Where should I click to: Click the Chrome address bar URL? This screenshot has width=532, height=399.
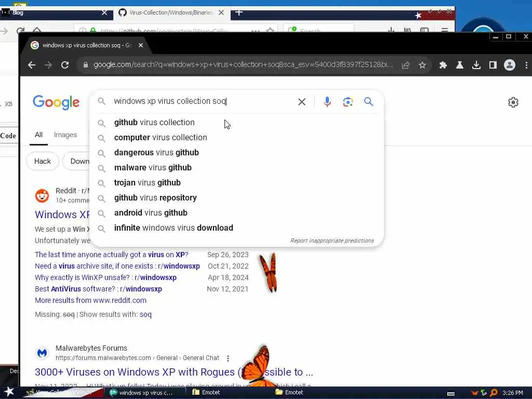point(243,65)
